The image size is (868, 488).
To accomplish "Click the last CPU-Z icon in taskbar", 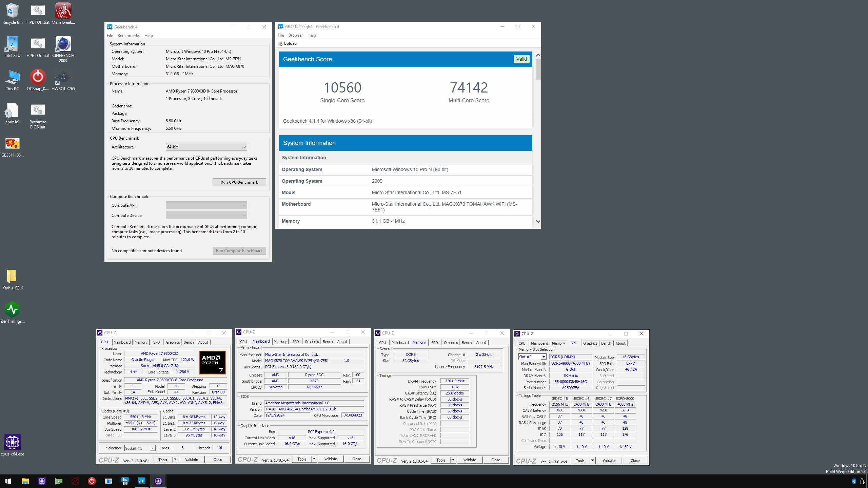I will (158, 481).
